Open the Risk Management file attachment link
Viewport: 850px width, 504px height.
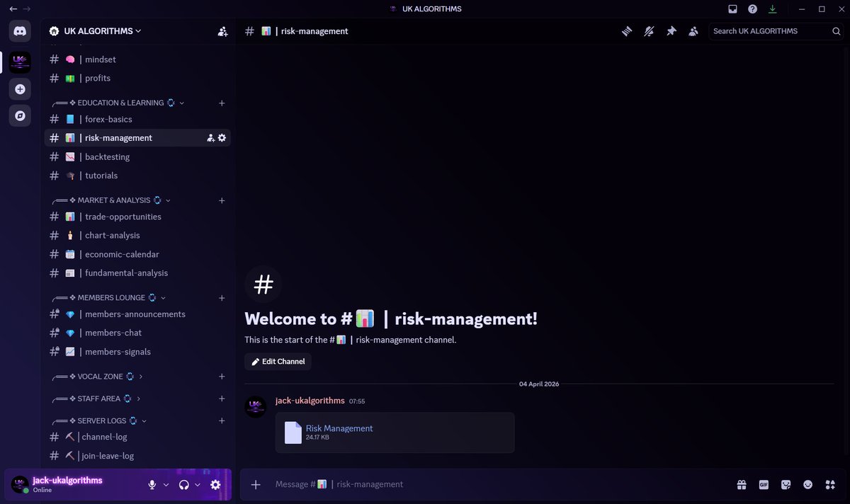pos(339,428)
